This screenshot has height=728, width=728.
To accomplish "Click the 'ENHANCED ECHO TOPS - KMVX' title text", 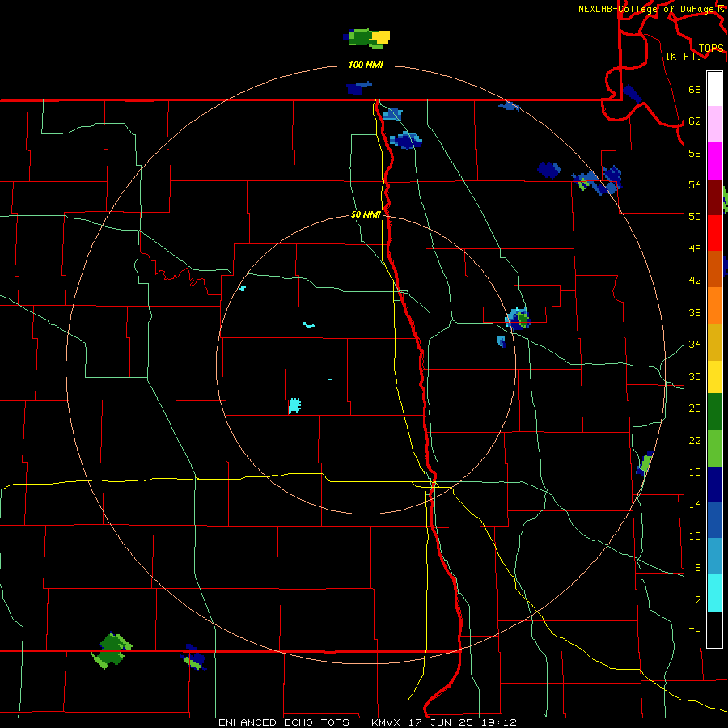I will coord(309,722).
